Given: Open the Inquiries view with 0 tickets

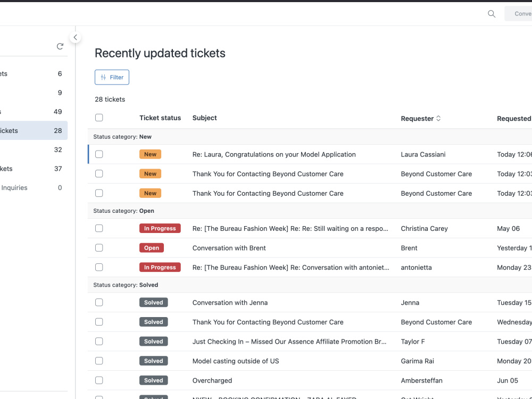Looking at the screenshot, I should (x=34, y=188).
